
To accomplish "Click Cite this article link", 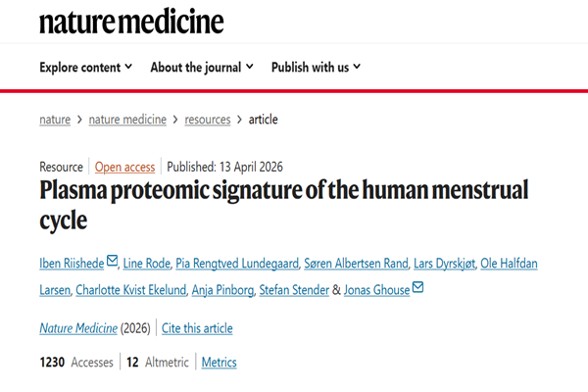I will tap(196, 328).
